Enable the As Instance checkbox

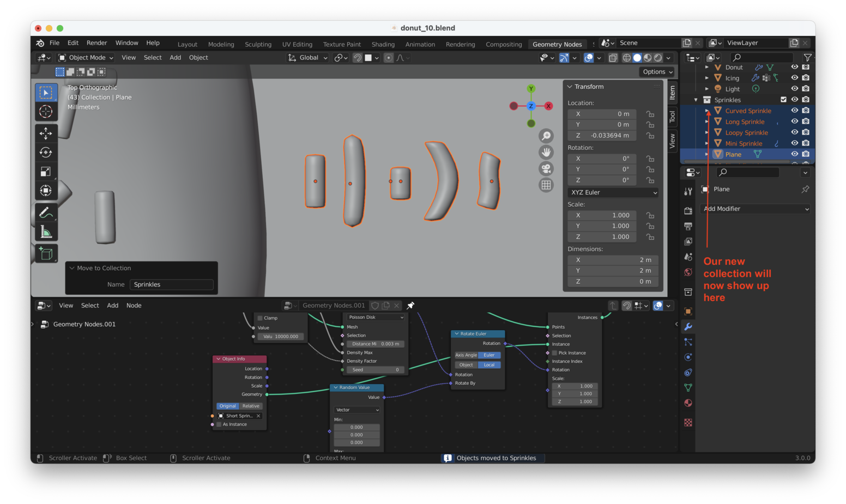coord(219,424)
